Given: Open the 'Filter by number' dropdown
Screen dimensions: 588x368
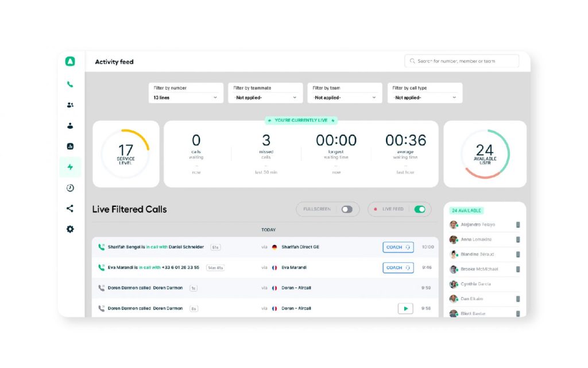Looking at the screenshot, I should pyautogui.click(x=185, y=97).
